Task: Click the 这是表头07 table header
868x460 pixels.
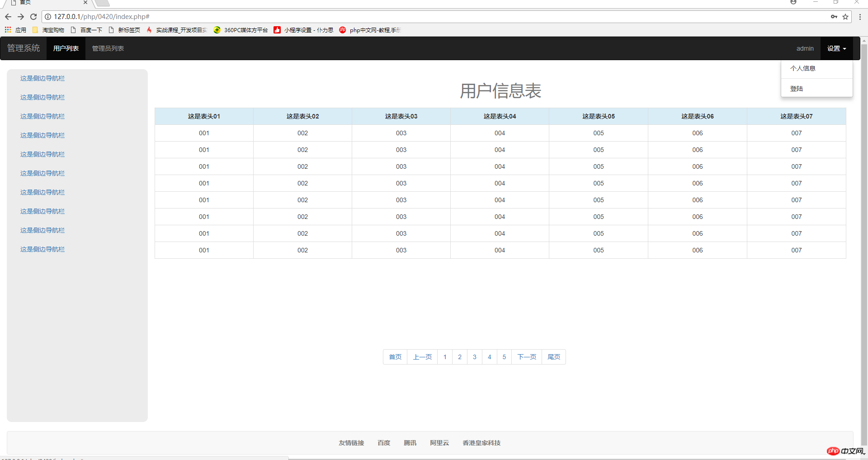Action: pyautogui.click(x=796, y=116)
